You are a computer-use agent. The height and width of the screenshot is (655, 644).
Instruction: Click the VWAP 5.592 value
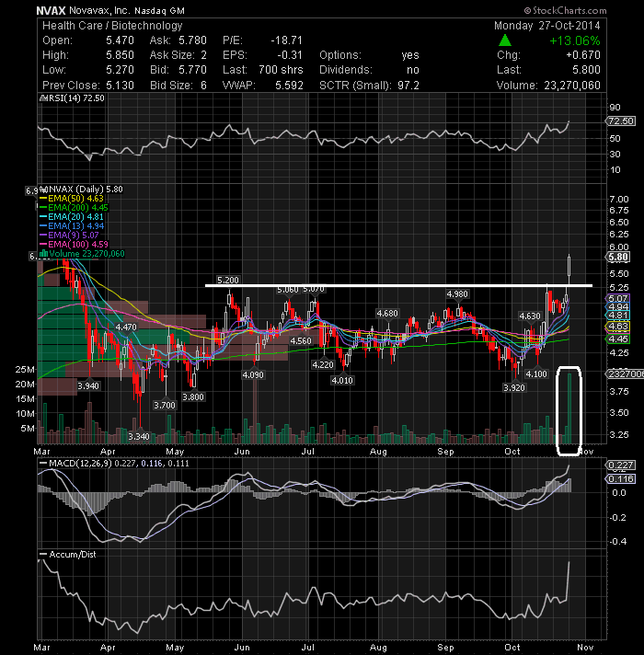(x=289, y=86)
